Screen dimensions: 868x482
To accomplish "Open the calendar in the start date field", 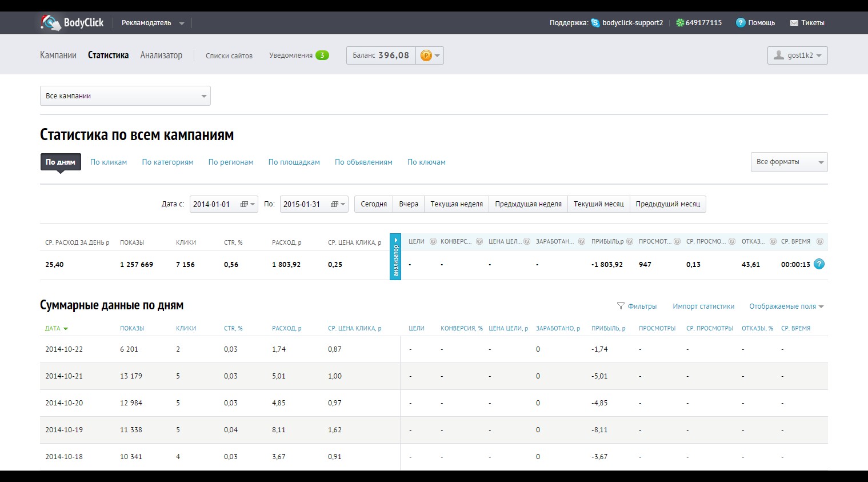I will pos(247,204).
